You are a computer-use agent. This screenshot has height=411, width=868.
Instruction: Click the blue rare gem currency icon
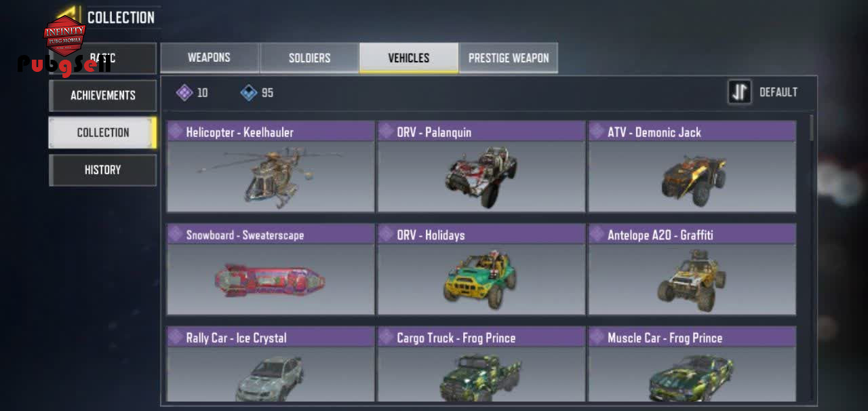(x=249, y=92)
